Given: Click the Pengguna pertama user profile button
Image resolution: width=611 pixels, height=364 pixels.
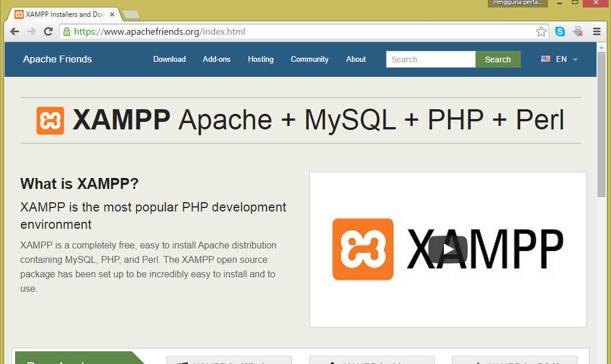Looking at the screenshot, I should (518, 3).
